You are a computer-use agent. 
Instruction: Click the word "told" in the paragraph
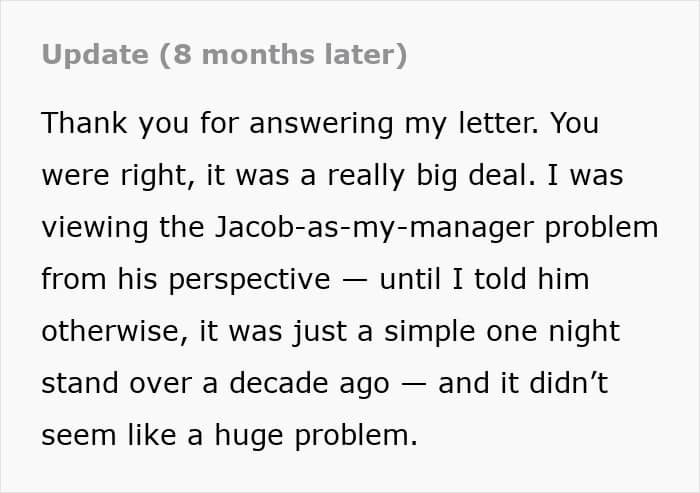(x=500, y=279)
